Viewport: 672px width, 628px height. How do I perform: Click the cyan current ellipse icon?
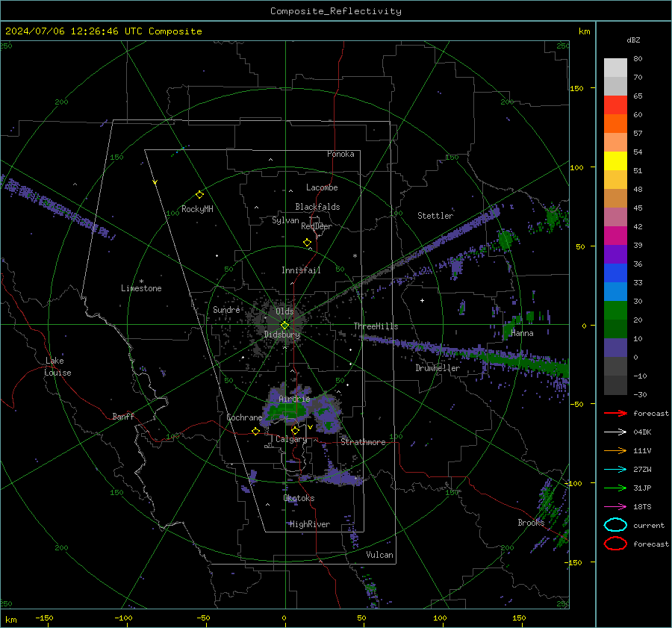pyautogui.click(x=615, y=525)
